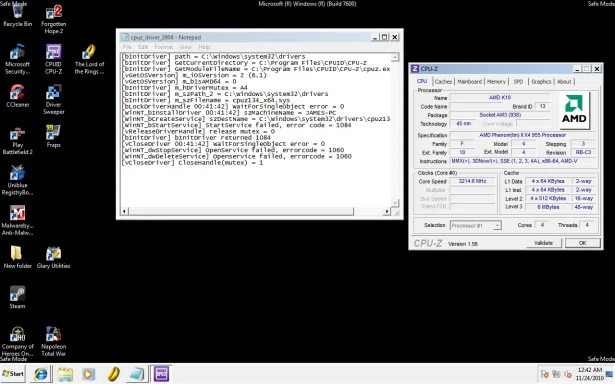Maximize the Notepad window
615x384 pixels.
click(384, 37)
